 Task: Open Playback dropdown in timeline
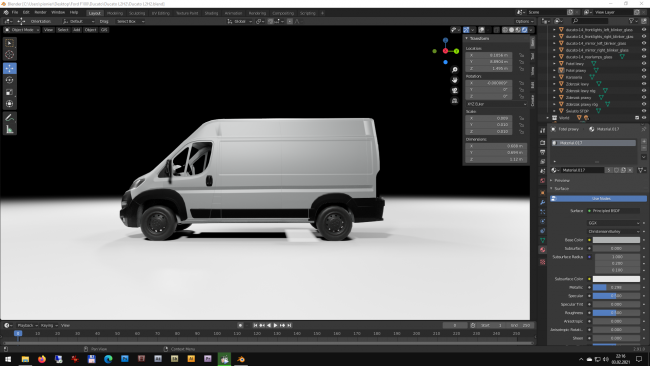point(27,325)
